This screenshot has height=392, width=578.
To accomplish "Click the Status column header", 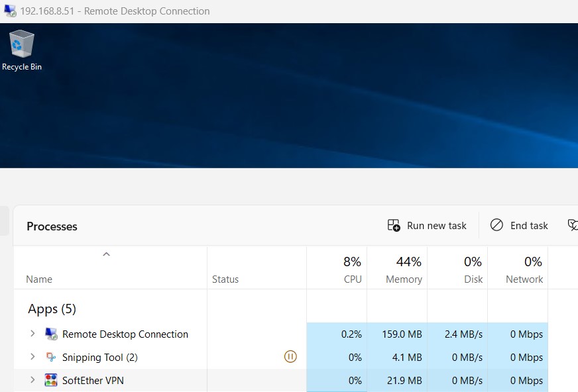I will 225,279.
